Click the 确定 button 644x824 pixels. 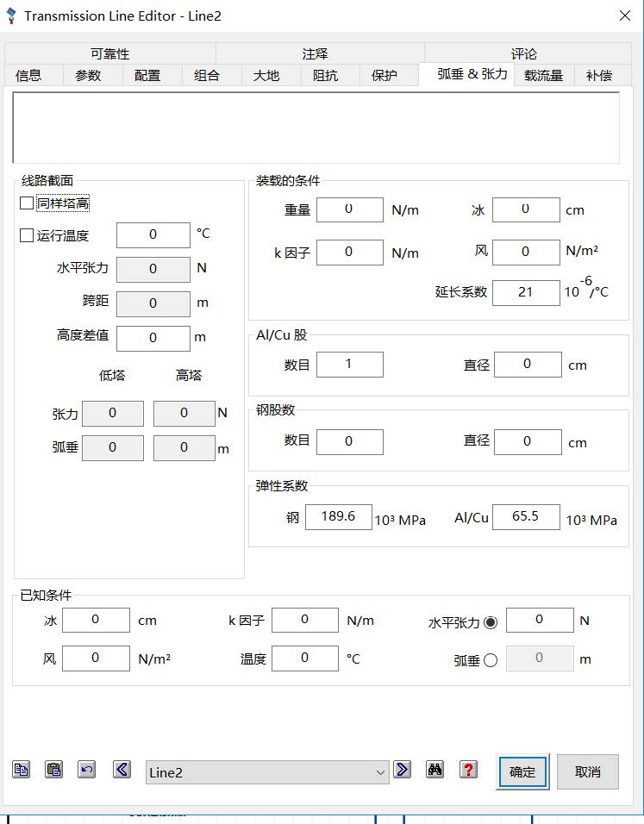pos(522,772)
